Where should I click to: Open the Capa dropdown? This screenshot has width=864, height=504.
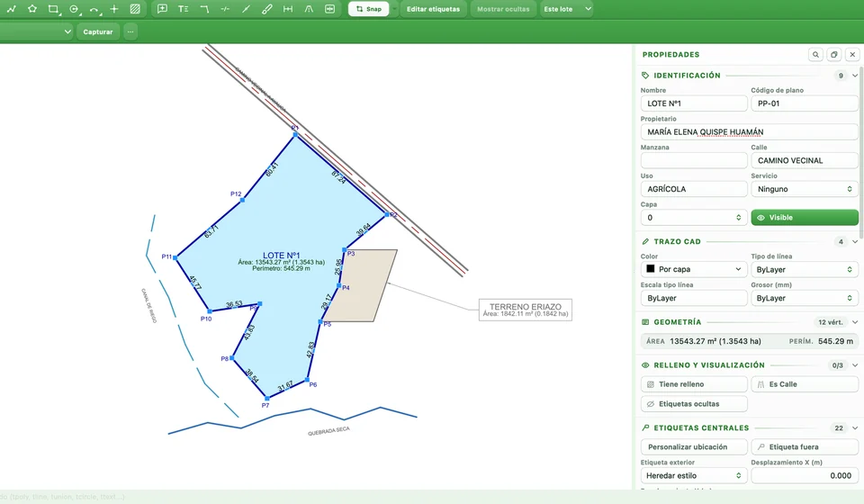(694, 218)
